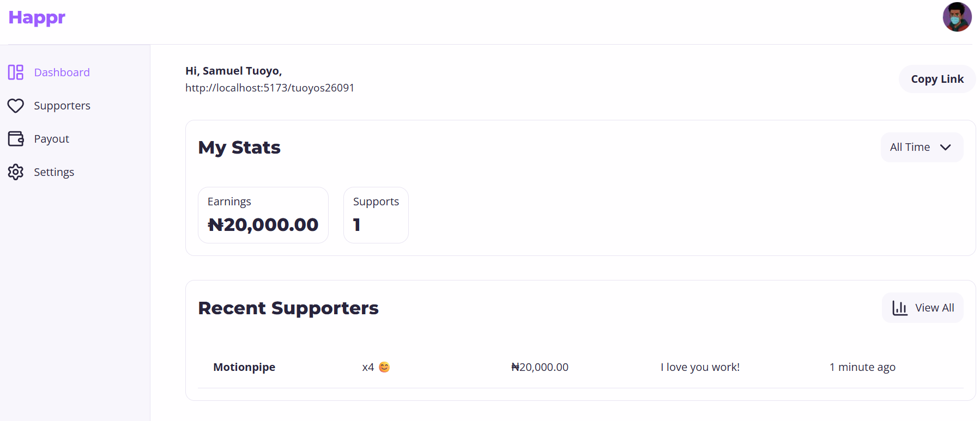This screenshot has width=980, height=421.
Task: Select the Supports count card
Action: click(x=376, y=215)
